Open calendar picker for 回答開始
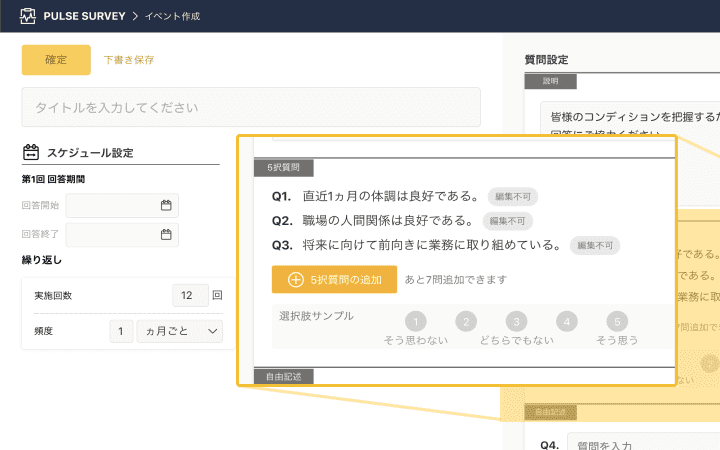Viewport: 720px width, 450px height. pos(166,206)
